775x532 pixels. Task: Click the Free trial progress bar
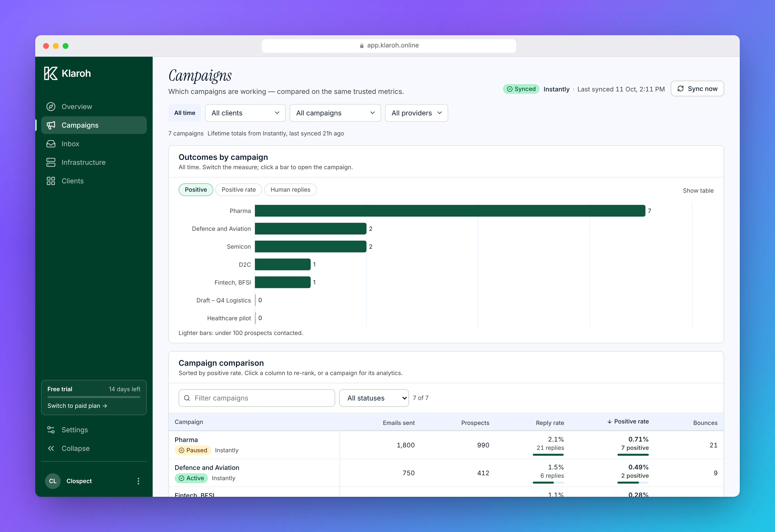pos(94,397)
